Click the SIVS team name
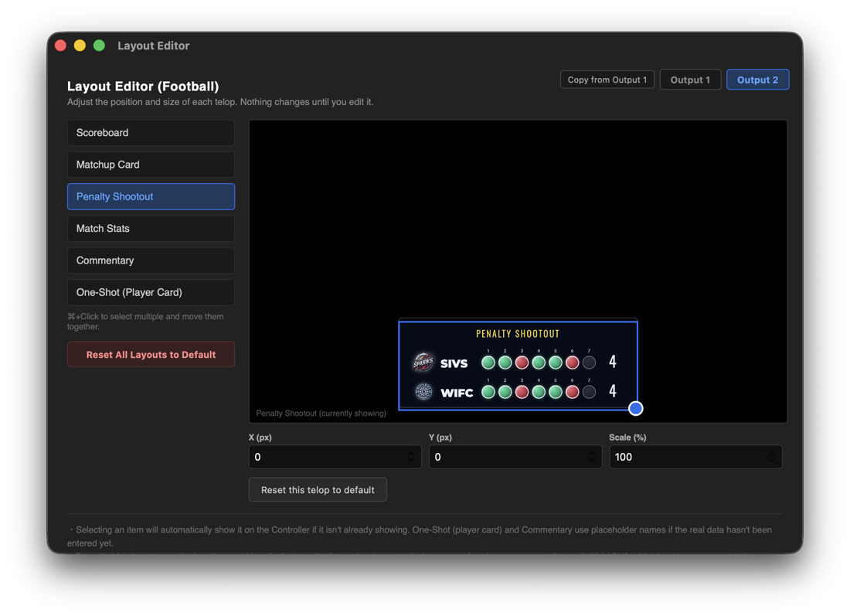The height and width of the screenshot is (616, 850). point(454,363)
